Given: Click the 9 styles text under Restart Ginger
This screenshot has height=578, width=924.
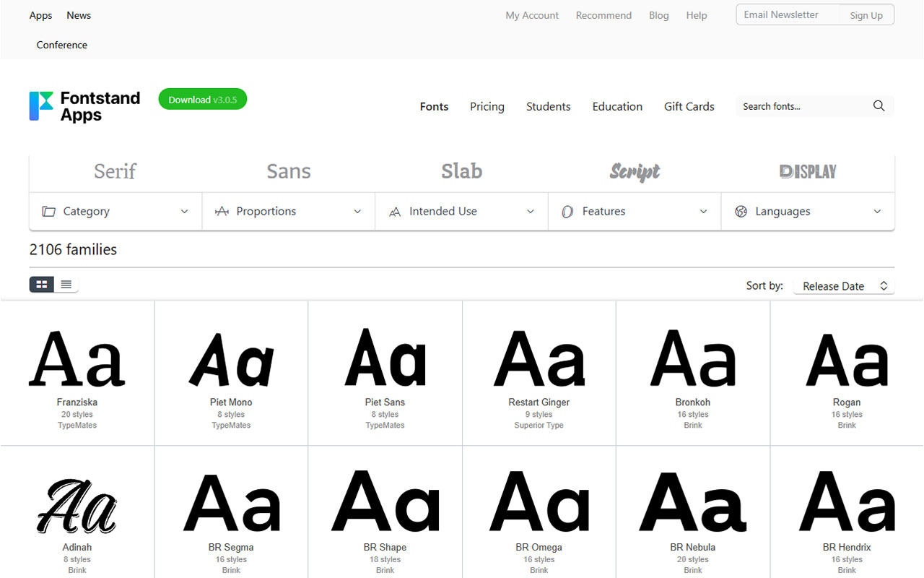Looking at the screenshot, I should tap(539, 415).
